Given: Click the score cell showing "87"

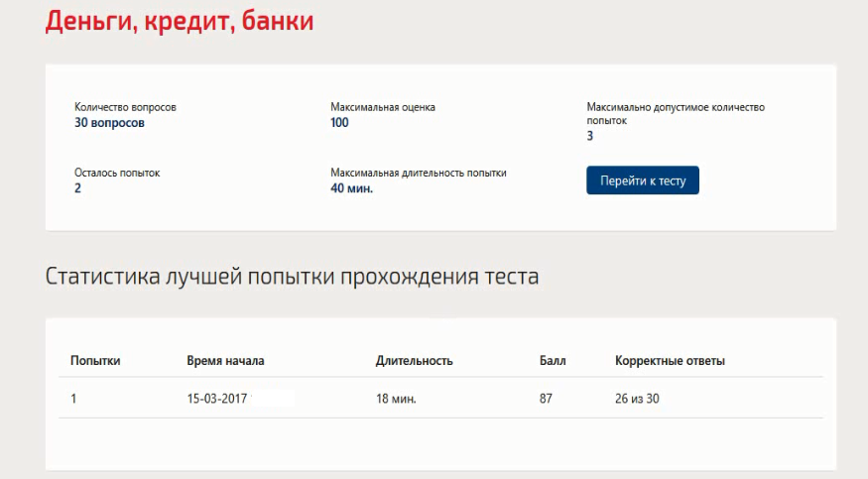Looking at the screenshot, I should tap(546, 399).
